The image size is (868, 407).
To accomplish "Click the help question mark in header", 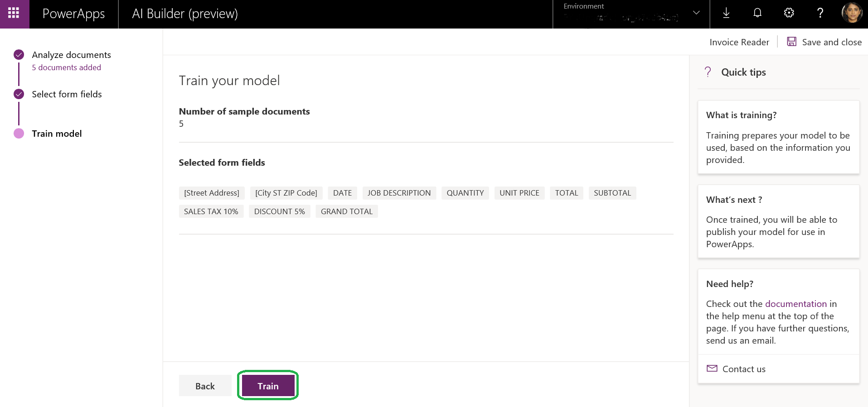I will tap(820, 13).
